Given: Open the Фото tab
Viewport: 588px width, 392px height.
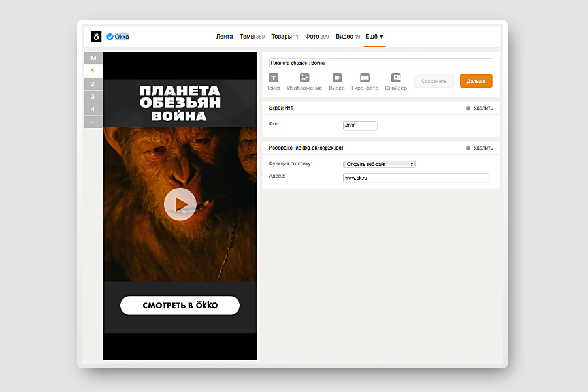Looking at the screenshot, I should pyautogui.click(x=317, y=37).
